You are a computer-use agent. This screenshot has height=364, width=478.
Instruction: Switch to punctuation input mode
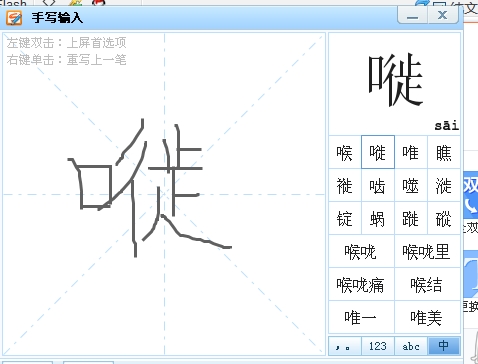[x=345, y=346]
